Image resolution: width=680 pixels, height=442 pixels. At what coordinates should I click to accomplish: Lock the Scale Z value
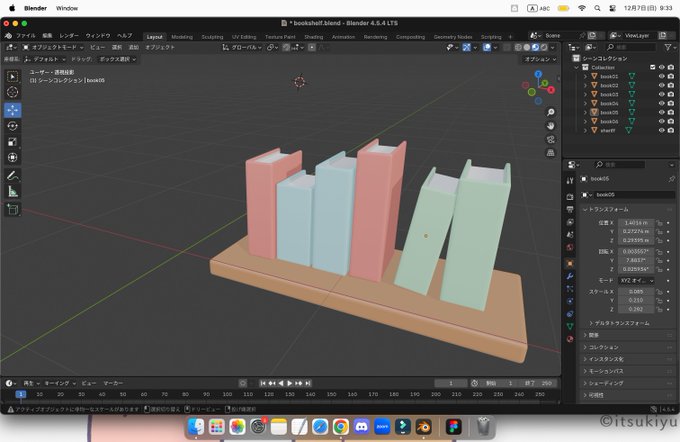pyautogui.click(x=659, y=309)
